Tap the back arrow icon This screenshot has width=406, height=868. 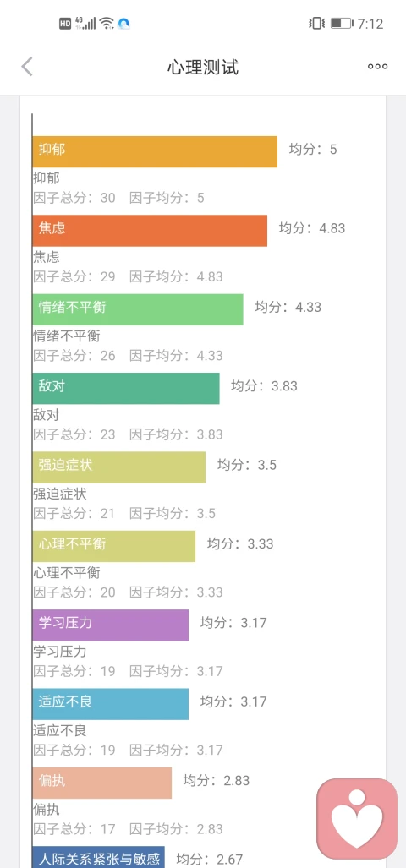[x=27, y=67]
